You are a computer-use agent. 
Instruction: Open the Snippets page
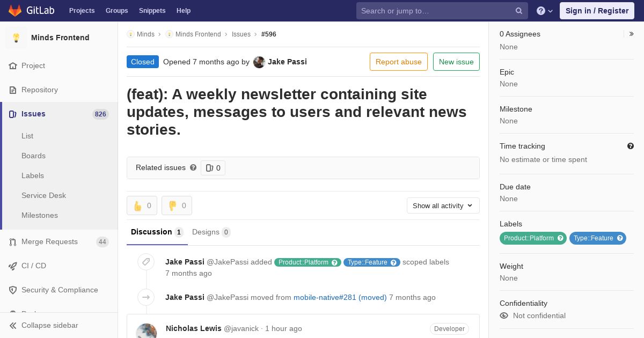[x=152, y=11]
